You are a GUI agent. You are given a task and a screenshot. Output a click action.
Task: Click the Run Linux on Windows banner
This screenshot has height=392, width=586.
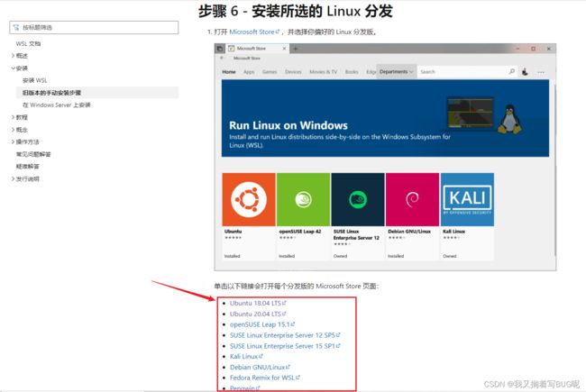(385, 118)
